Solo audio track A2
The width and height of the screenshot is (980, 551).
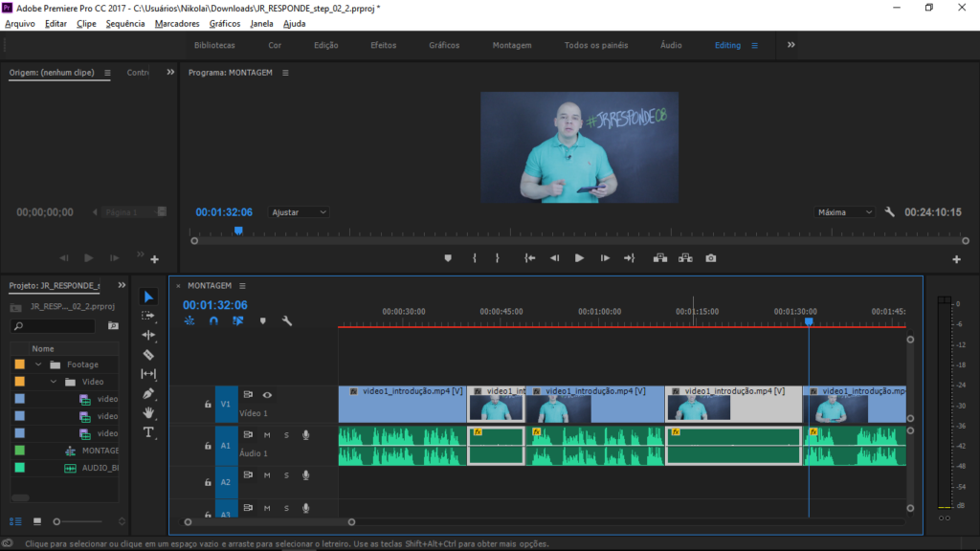pyautogui.click(x=286, y=475)
